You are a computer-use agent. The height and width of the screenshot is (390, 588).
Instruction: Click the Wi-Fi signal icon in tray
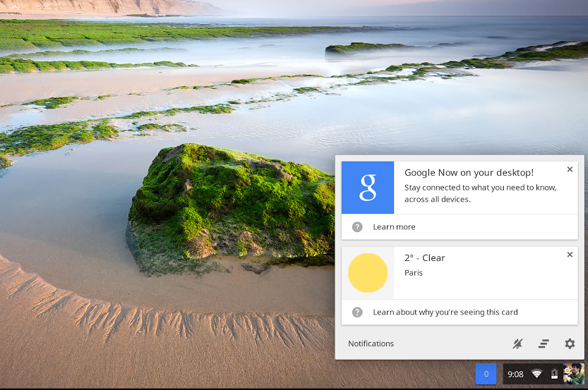537,374
